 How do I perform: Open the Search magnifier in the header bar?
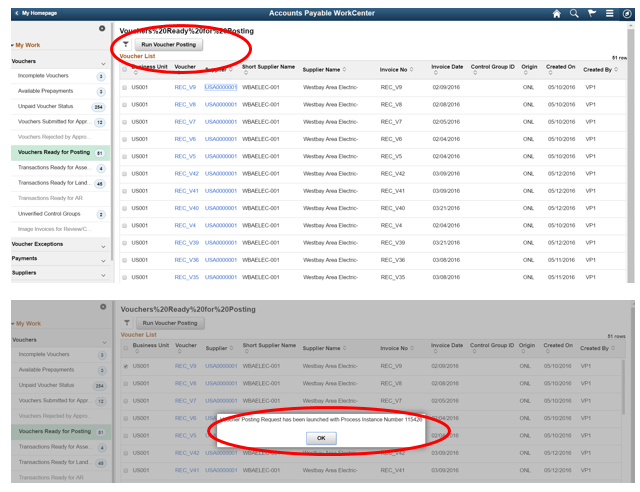point(574,14)
